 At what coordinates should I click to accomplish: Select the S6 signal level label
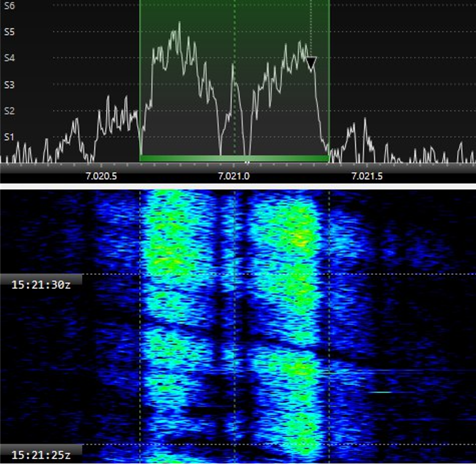(x=9, y=5)
